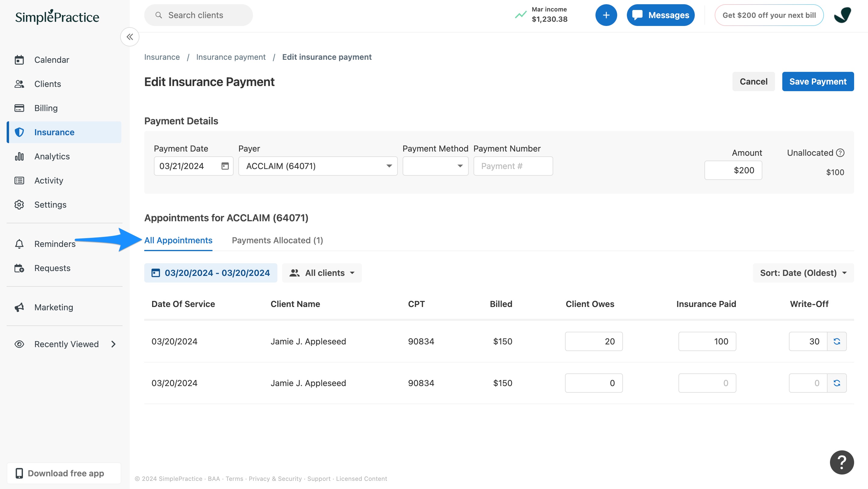
Task: Click the blue plus create button
Action: point(606,15)
